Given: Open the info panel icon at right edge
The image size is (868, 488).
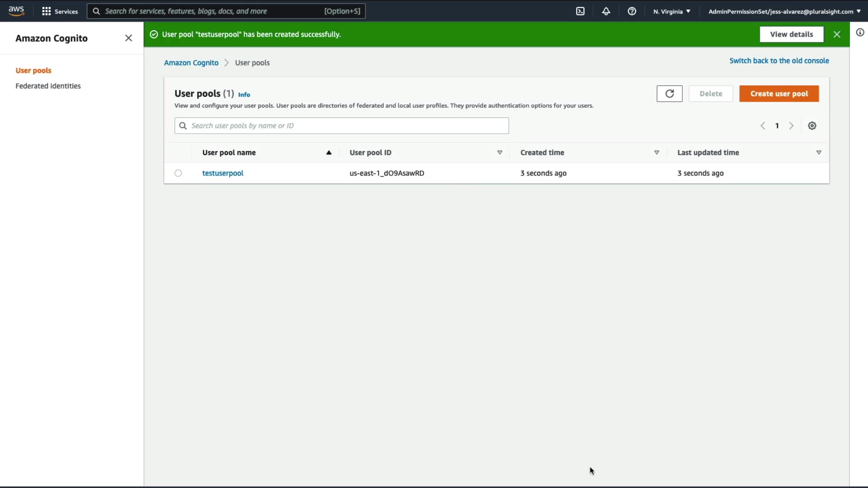Looking at the screenshot, I should pyautogui.click(x=860, y=33).
